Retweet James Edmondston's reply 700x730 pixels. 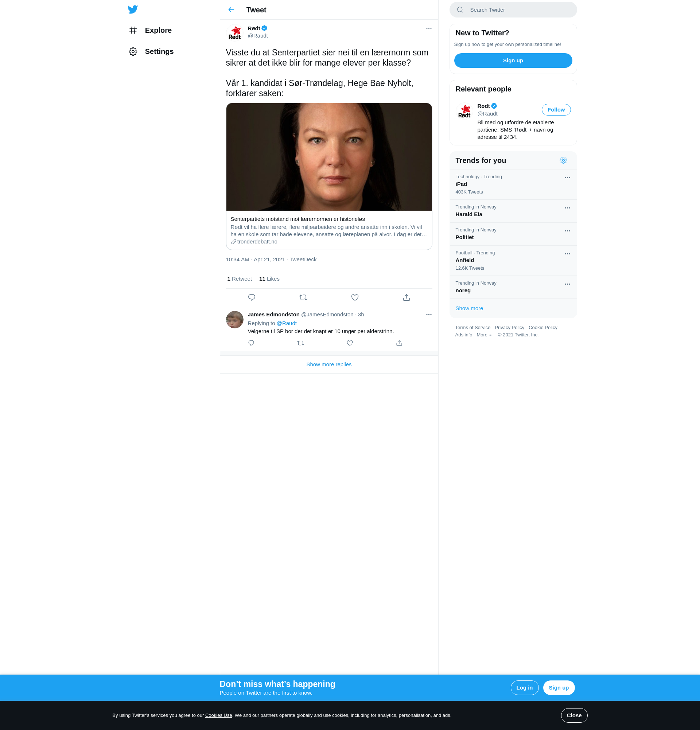point(301,343)
